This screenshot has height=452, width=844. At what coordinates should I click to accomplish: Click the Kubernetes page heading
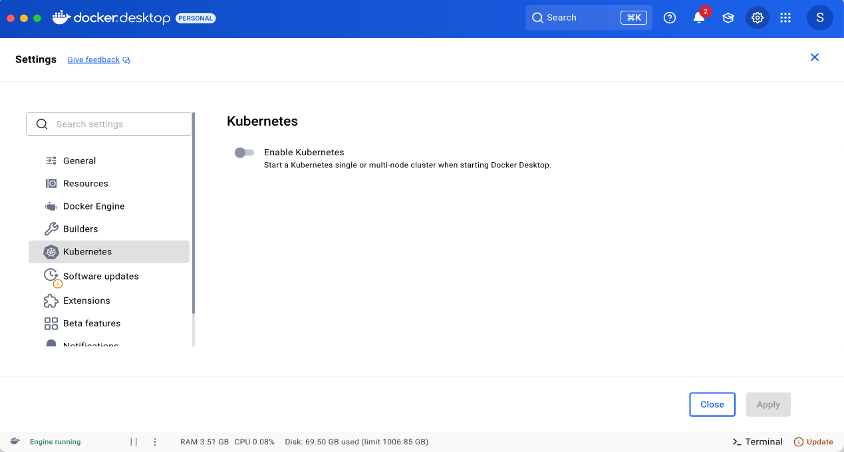click(262, 121)
